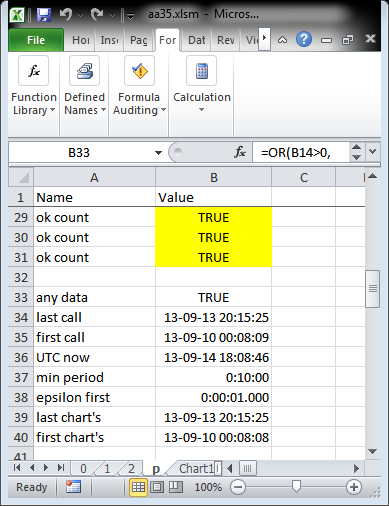Click the Undo arrow icon
The height and width of the screenshot is (506, 389).
[x=66, y=15]
